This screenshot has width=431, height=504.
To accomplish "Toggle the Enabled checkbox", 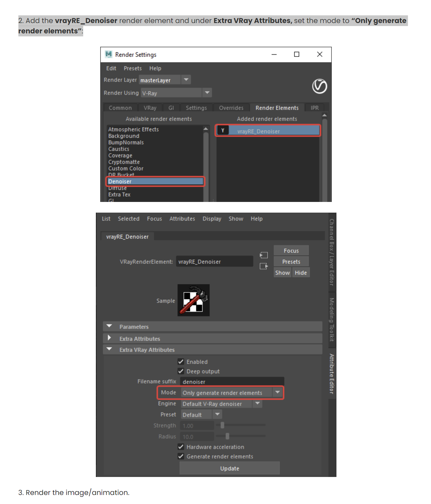I will (x=181, y=361).
